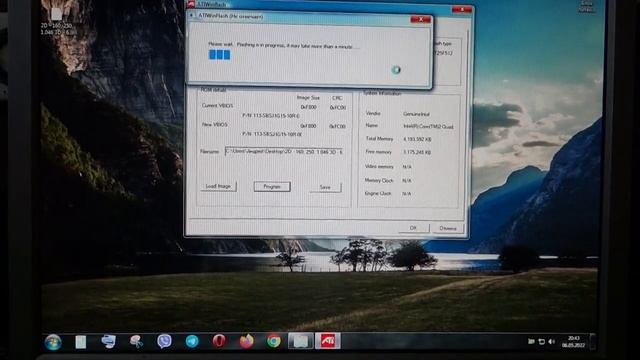Click the 'Memory Clock' label
Screen dimensions: 640x360
[x=379, y=180]
